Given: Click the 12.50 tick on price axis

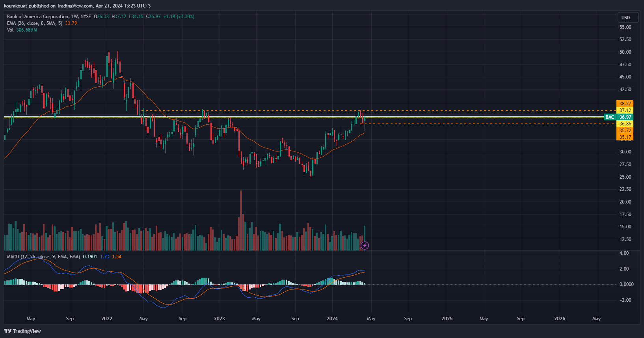Looking at the screenshot, I should pos(625,239).
